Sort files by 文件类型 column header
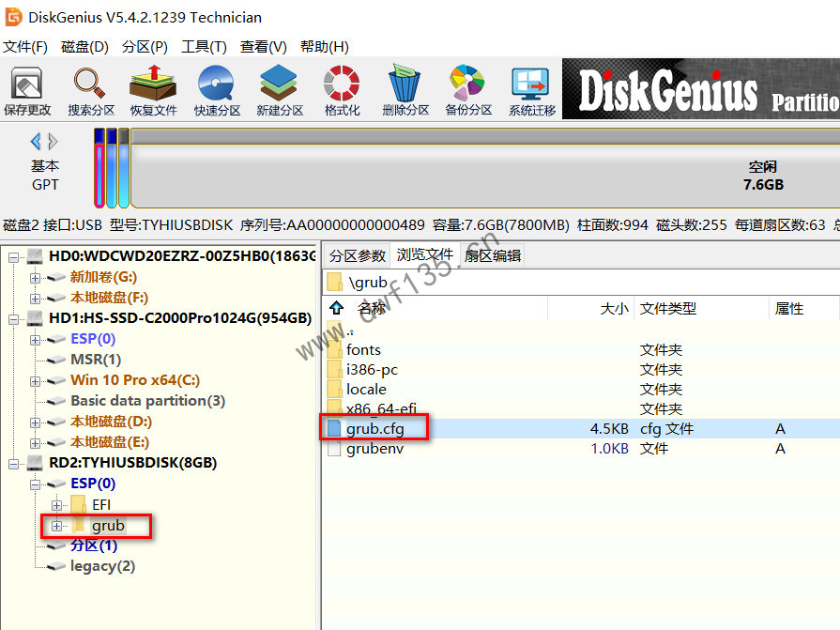This screenshot has height=630, width=840. (x=668, y=308)
